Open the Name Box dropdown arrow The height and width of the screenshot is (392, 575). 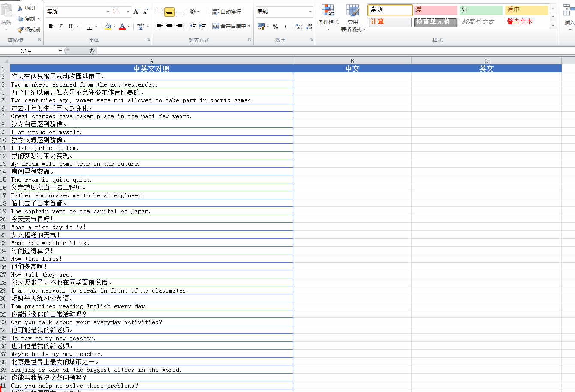pyautogui.click(x=60, y=51)
